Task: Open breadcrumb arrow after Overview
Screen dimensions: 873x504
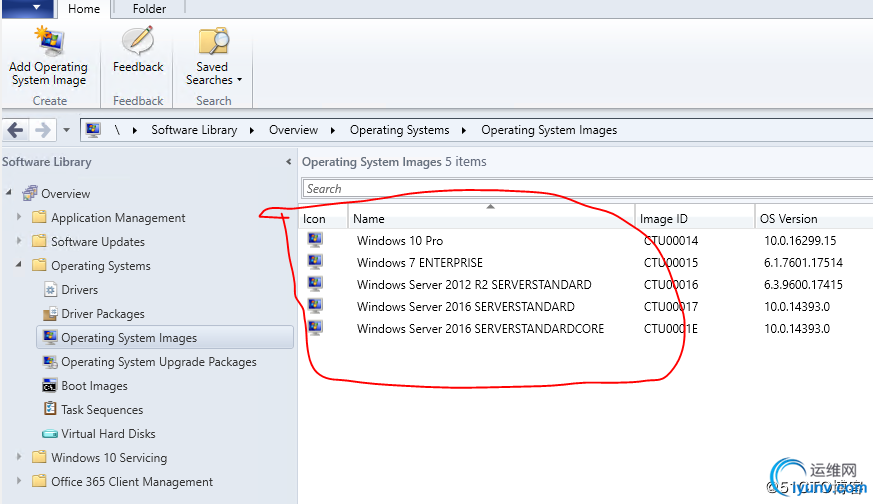Action: point(332,130)
